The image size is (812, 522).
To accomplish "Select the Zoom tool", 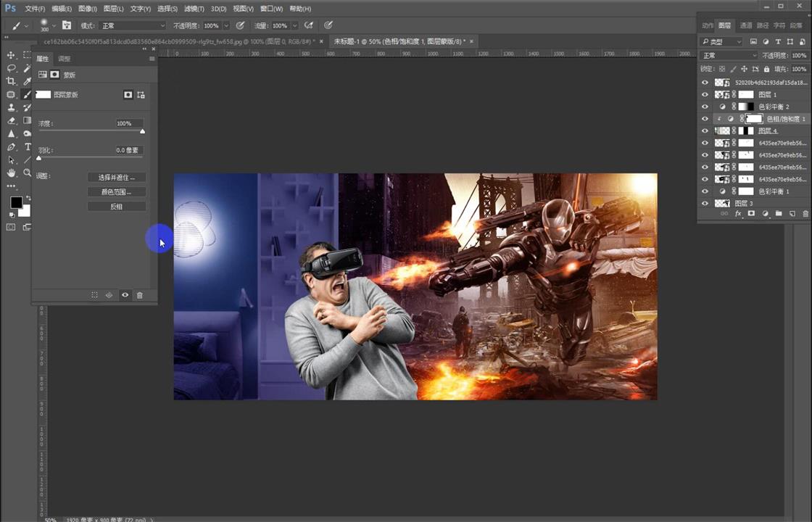I will (27, 172).
